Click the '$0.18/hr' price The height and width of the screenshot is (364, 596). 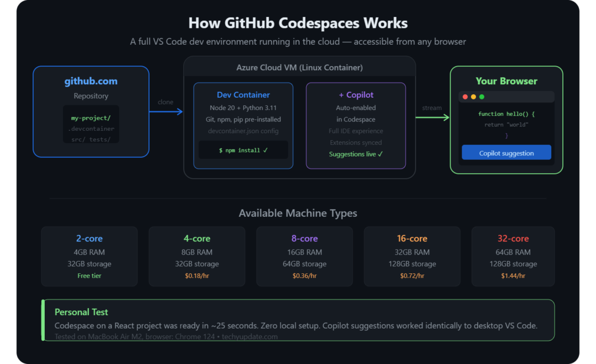(x=197, y=276)
